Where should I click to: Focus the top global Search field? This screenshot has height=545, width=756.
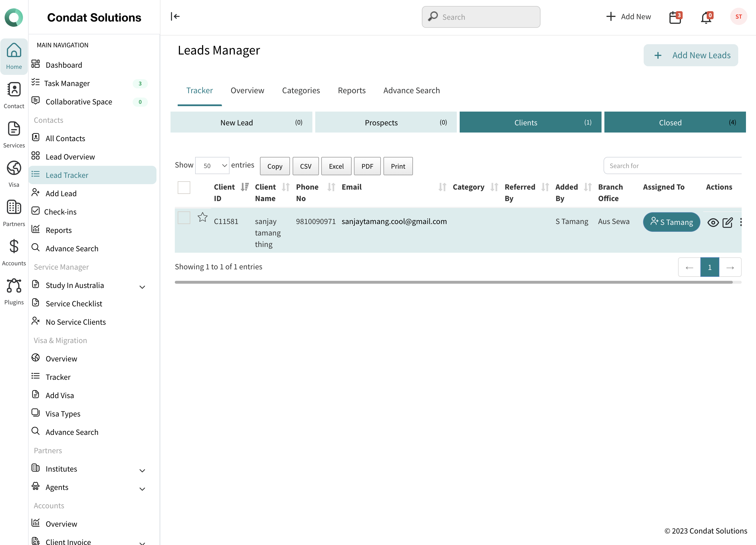coord(481,17)
